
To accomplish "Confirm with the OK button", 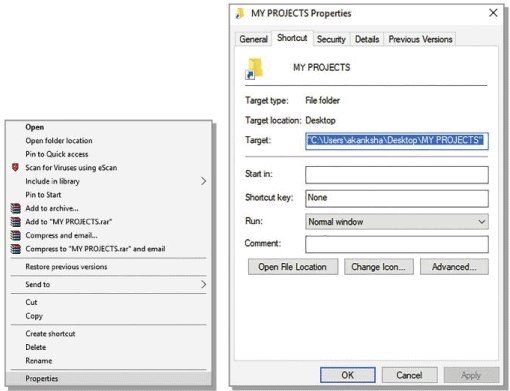I will (348, 375).
